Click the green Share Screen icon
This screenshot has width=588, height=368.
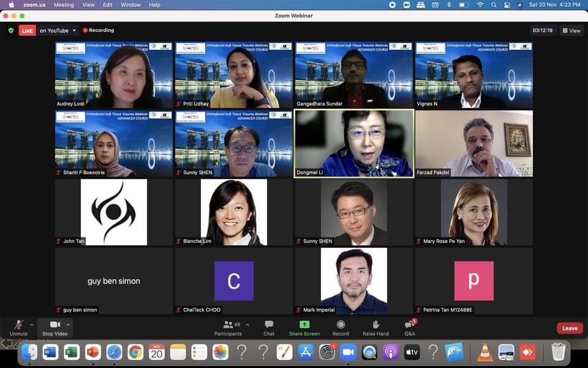tap(304, 324)
